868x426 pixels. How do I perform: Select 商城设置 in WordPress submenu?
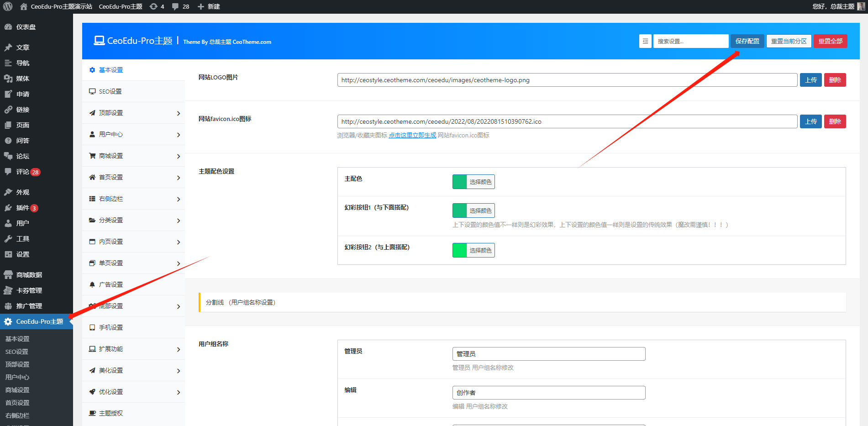coord(17,390)
